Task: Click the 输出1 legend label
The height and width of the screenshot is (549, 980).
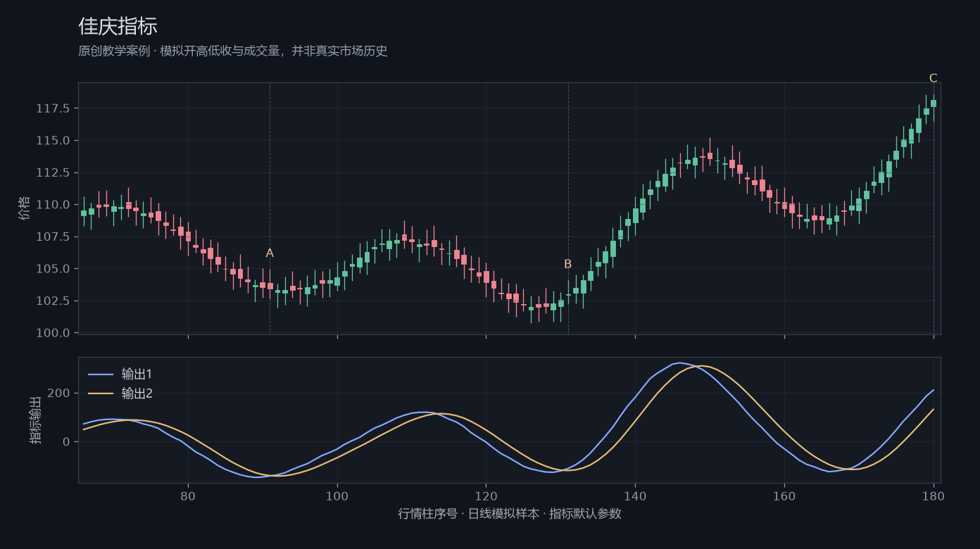Action: [137, 374]
